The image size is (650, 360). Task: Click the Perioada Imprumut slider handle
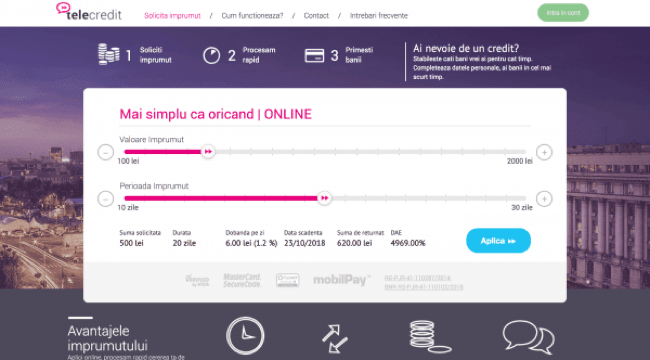(x=325, y=198)
